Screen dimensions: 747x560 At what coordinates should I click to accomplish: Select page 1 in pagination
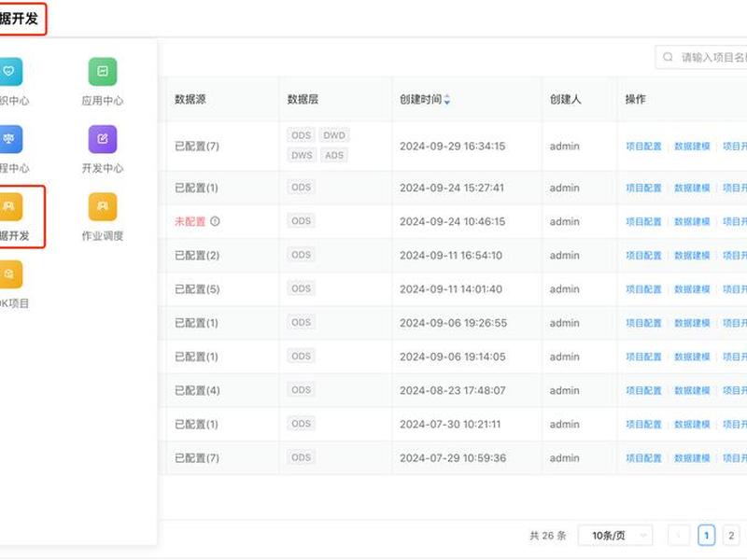click(x=707, y=536)
